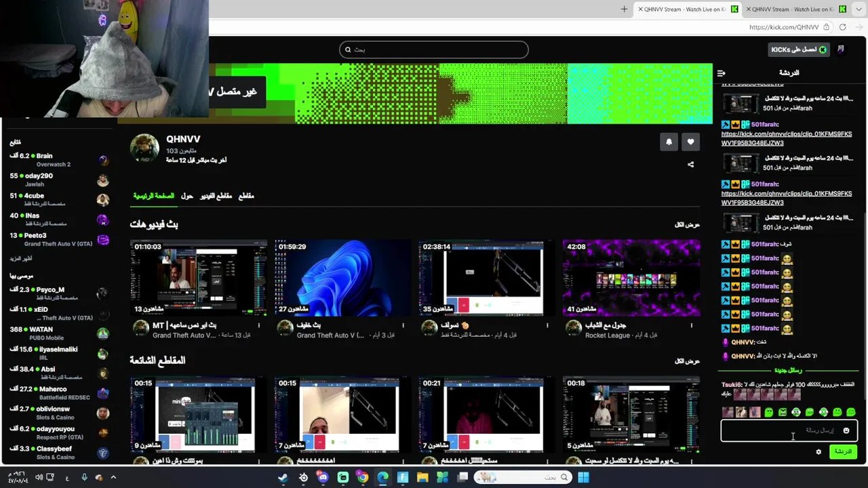Click oday290's avatar in the sidebar
The image size is (868, 488).
click(x=102, y=180)
